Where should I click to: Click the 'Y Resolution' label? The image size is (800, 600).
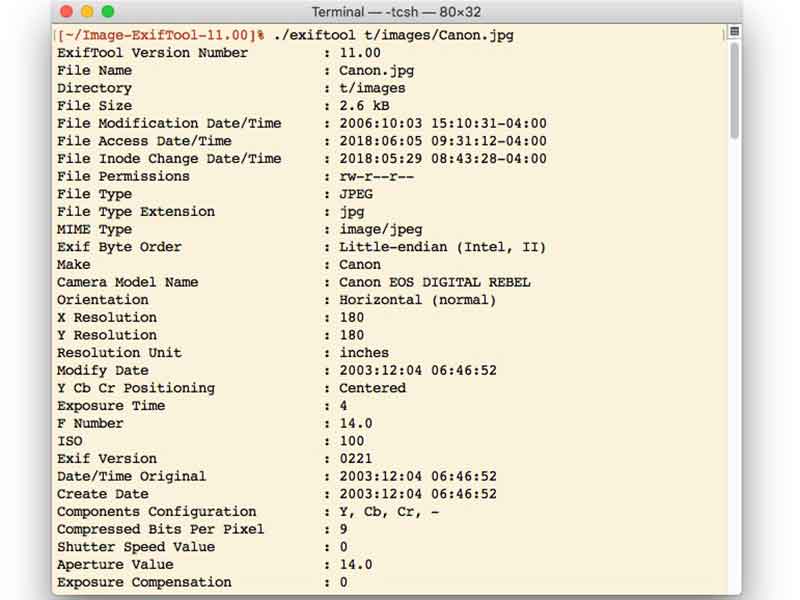107,335
